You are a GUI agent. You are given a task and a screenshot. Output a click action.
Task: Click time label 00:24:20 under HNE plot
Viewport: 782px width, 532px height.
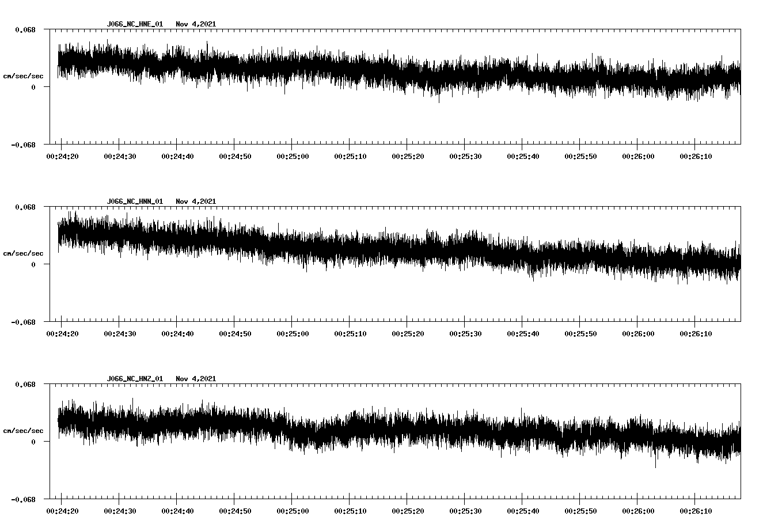tap(62, 157)
